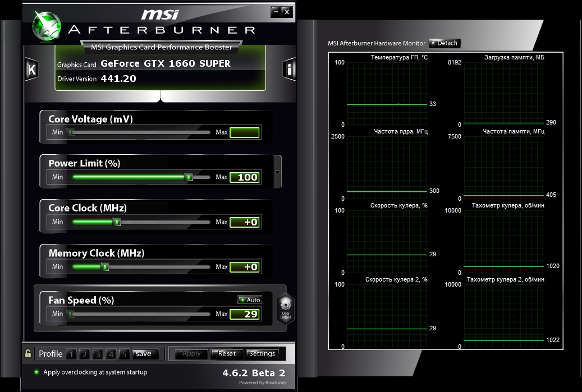The height and width of the screenshot is (392, 582).
Task: Select profile slot 4
Action: coord(111,354)
